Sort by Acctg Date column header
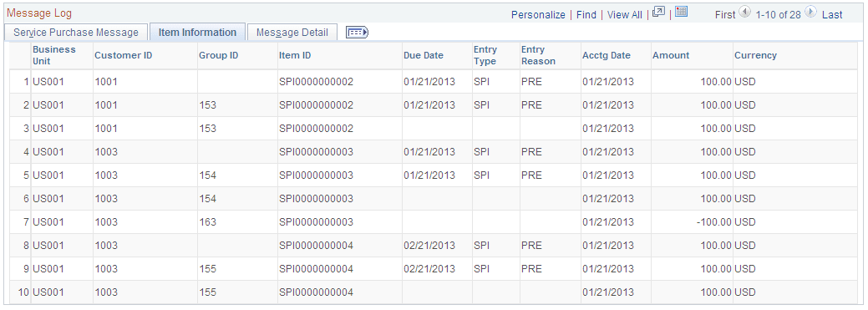Screen dimensions: 868x310 [x=607, y=55]
